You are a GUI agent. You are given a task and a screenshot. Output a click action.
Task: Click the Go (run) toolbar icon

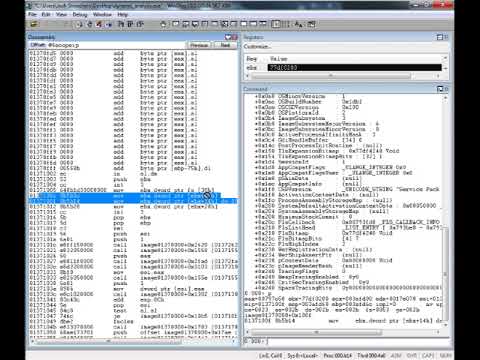[79, 24]
